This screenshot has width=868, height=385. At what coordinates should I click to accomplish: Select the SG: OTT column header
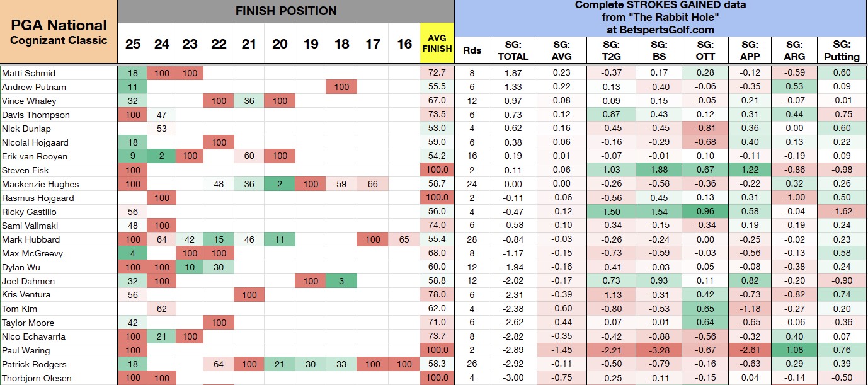click(x=705, y=50)
